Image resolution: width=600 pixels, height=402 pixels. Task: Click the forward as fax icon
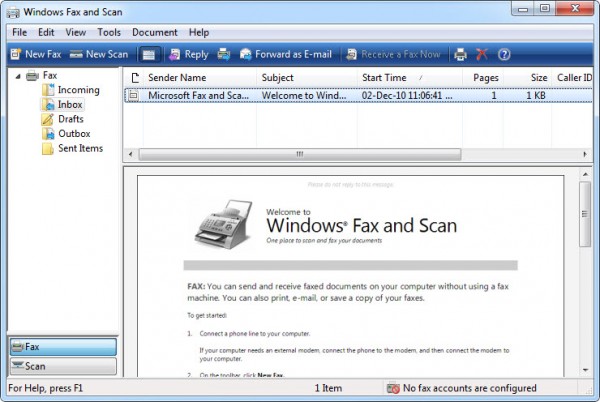pos(224,54)
